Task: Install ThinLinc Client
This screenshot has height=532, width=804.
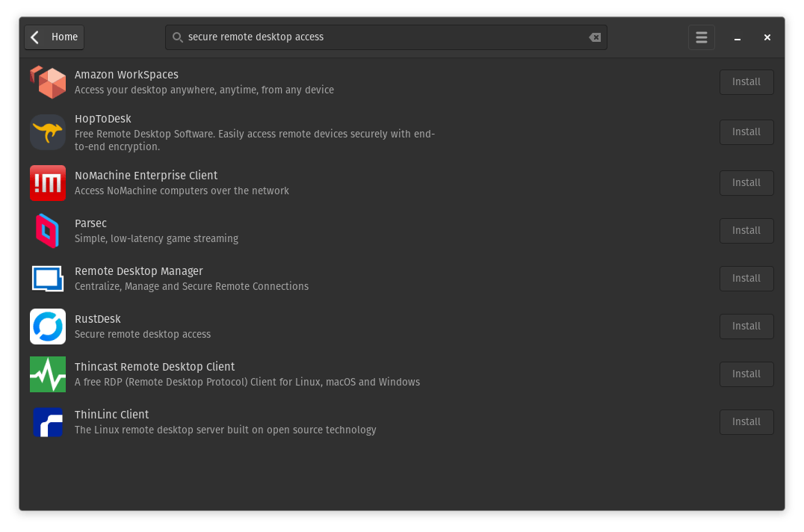Action: pos(746,422)
